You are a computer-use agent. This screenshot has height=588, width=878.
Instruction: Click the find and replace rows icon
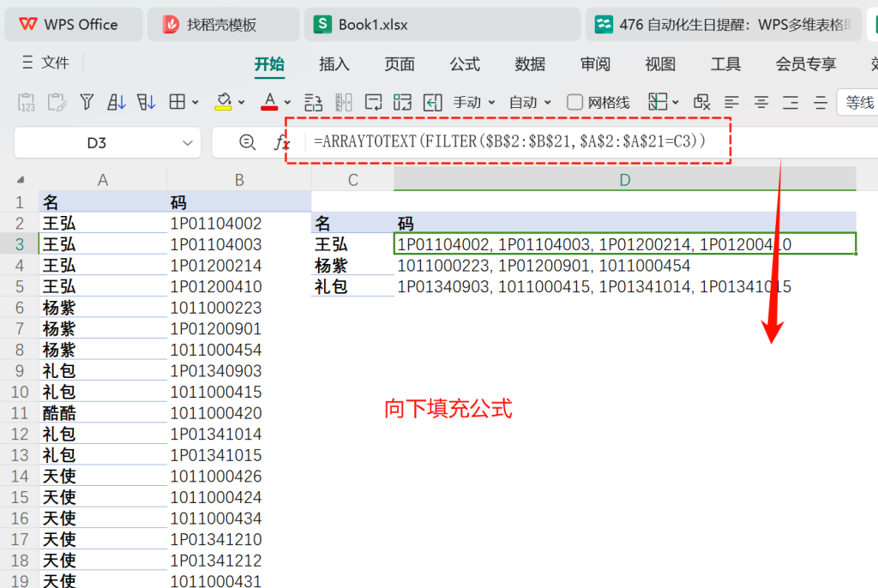coord(313,103)
